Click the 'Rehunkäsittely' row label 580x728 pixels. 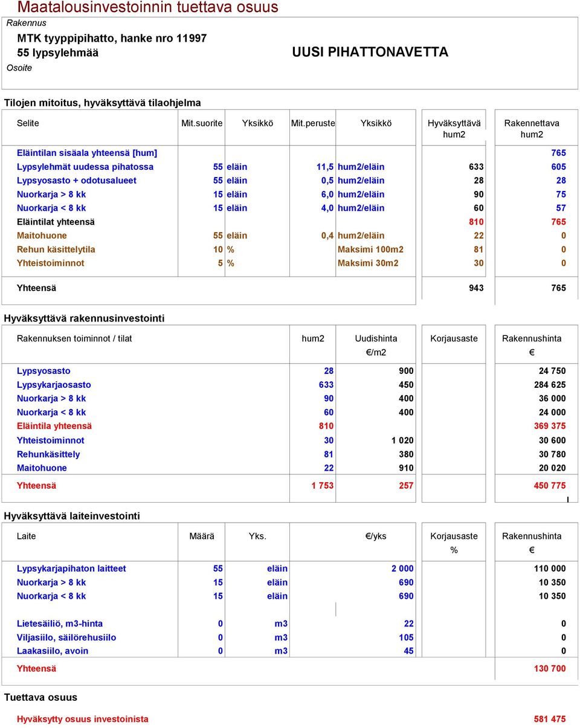48,454
